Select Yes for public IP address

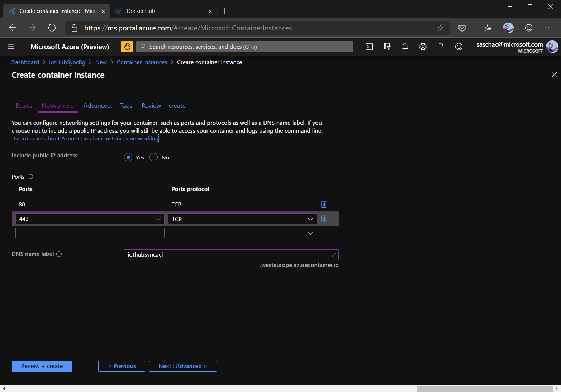pyautogui.click(x=128, y=157)
